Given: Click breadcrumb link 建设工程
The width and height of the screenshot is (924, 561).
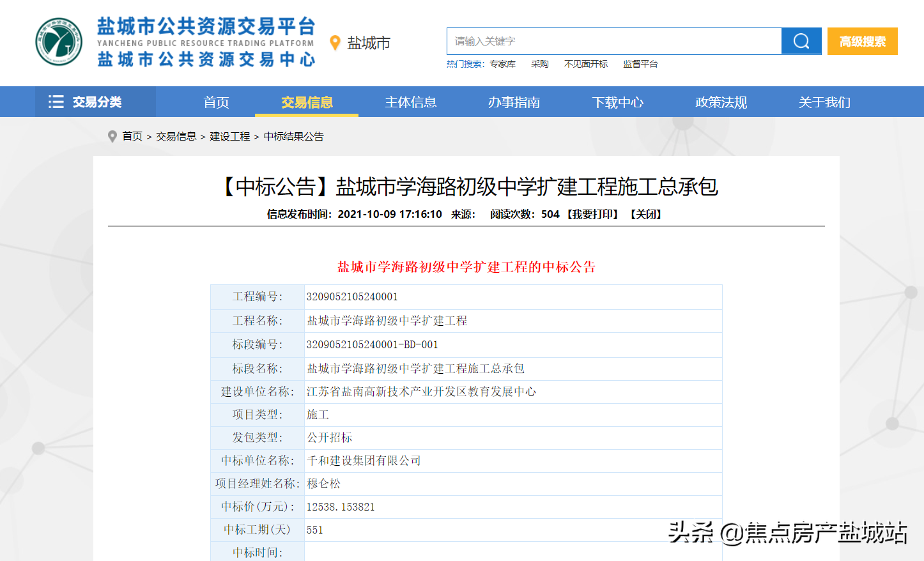Looking at the screenshot, I should click(x=229, y=136).
